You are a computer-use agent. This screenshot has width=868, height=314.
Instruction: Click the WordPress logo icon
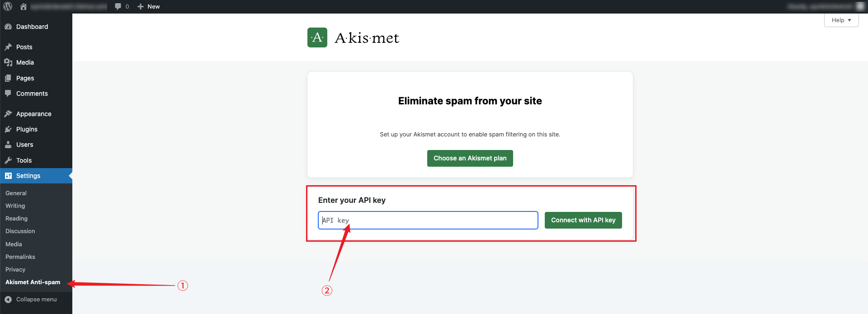8,6
